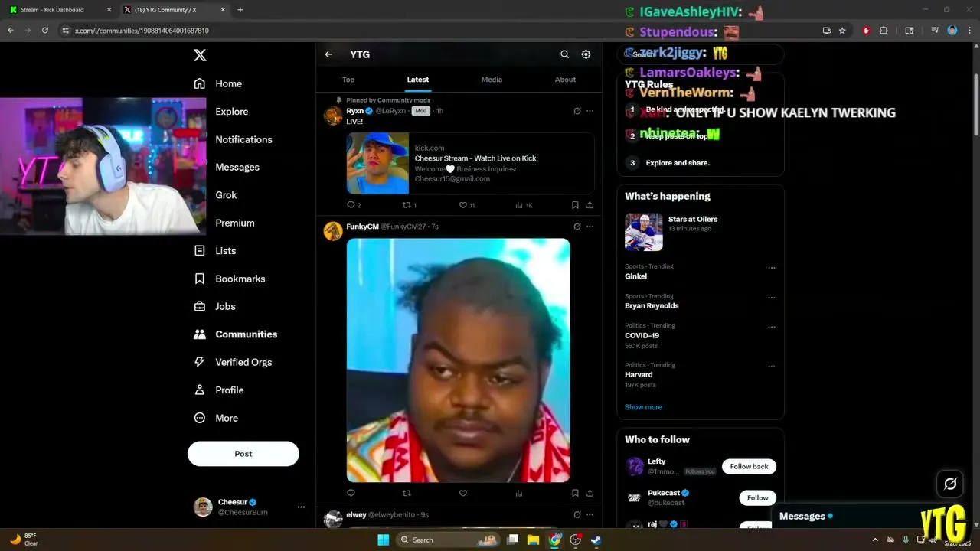Open more options on elwey's post
This screenshot has height=551, width=980.
[590, 514]
